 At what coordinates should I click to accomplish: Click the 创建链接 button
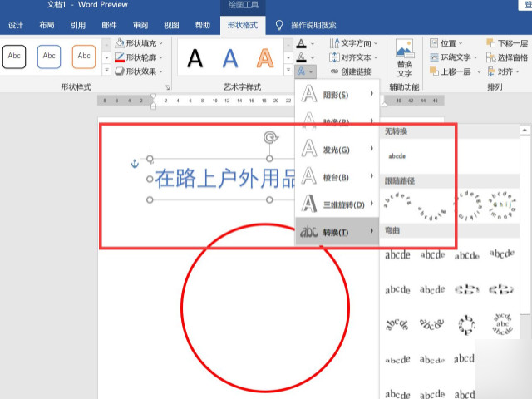(351, 71)
